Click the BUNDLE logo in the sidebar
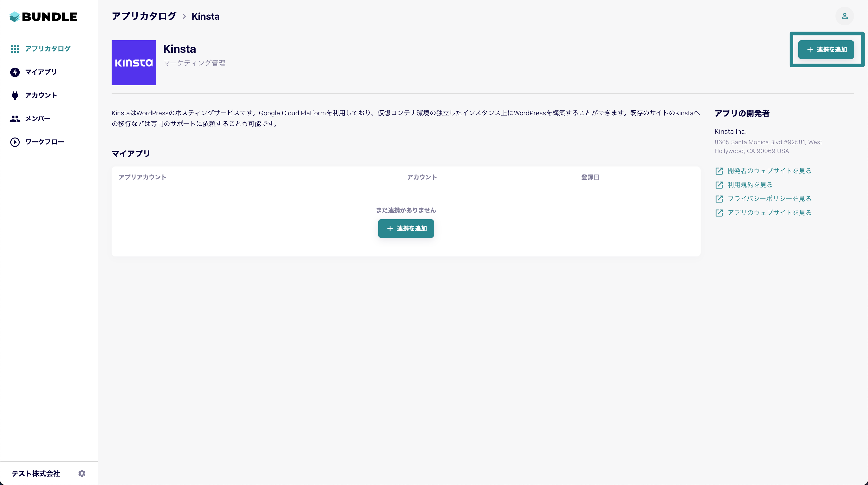The image size is (868, 485). coord(43,17)
